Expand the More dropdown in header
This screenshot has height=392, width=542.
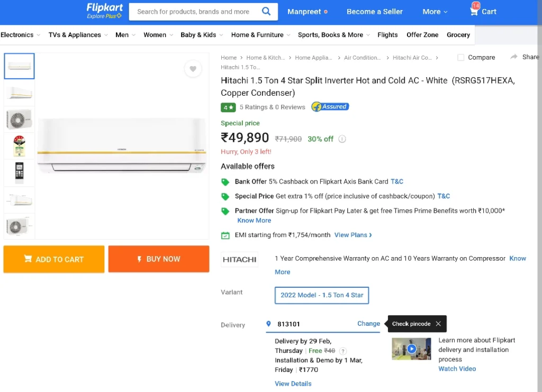(x=435, y=12)
